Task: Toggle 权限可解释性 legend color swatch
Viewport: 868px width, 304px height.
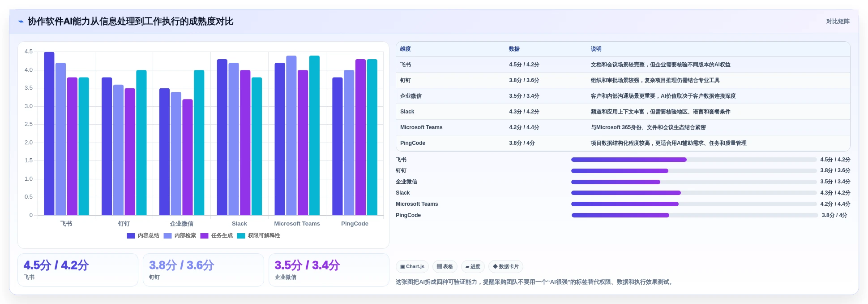Action: coord(241,236)
